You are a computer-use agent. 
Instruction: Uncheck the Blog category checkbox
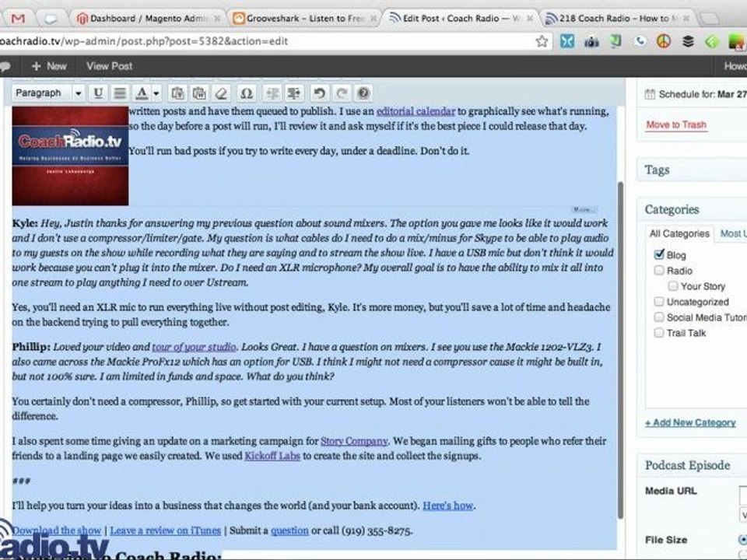659,254
